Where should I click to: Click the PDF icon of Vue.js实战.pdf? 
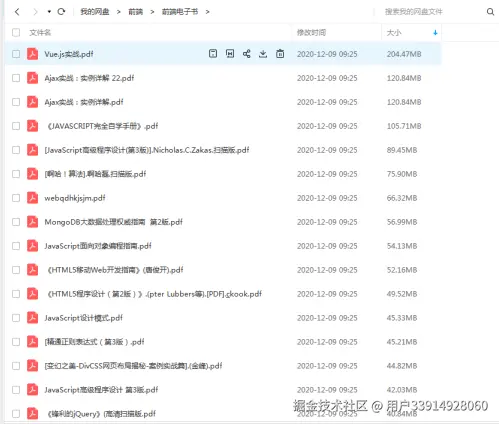click(32, 54)
